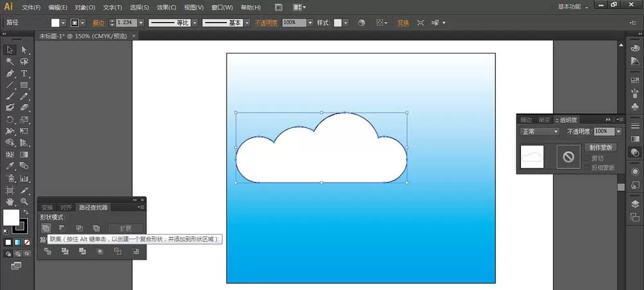Open the 效果(C) menu
This screenshot has height=290, width=644.
(x=166, y=7)
